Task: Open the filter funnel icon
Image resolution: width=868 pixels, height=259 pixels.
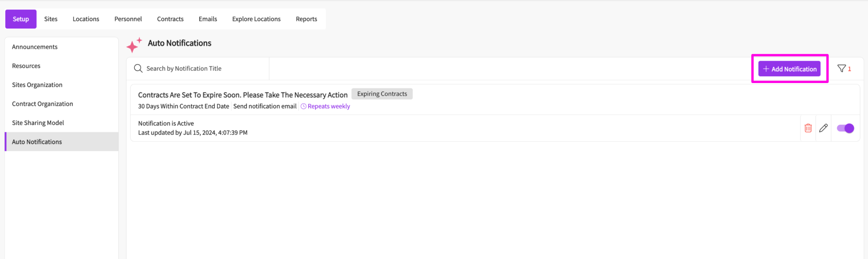Action: (841, 69)
